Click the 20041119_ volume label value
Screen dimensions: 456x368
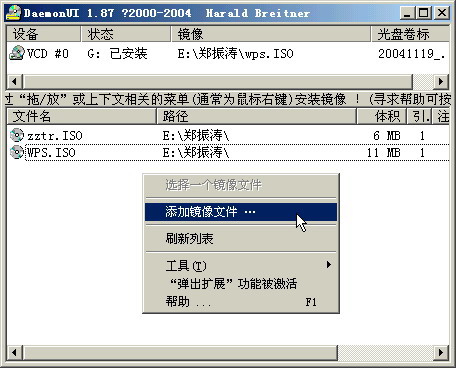(x=411, y=54)
